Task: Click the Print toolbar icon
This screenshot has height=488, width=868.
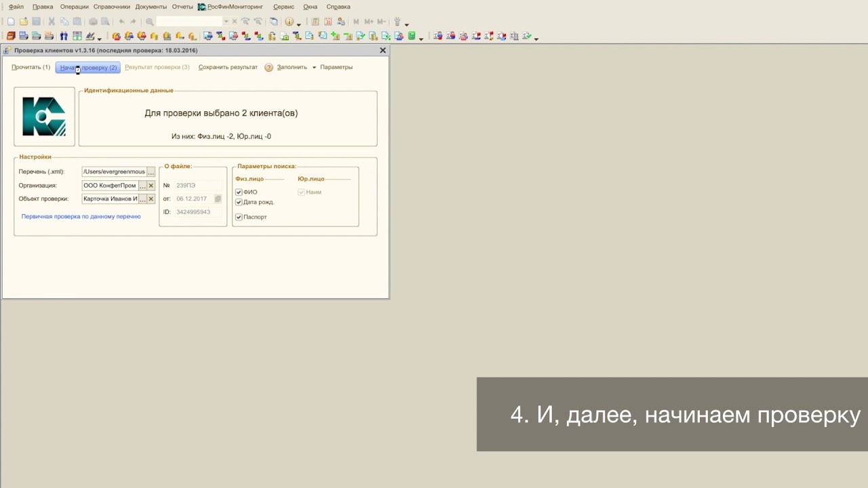Action: 93,22
